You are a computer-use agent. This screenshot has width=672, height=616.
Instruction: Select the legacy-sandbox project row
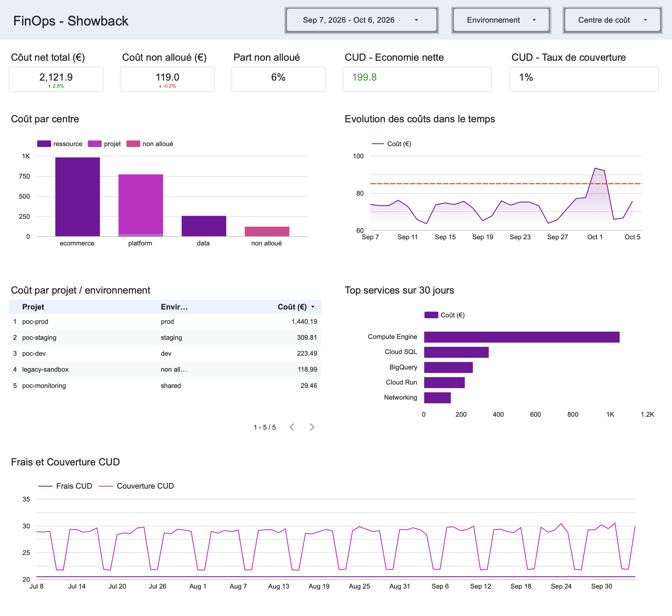tap(165, 370)
